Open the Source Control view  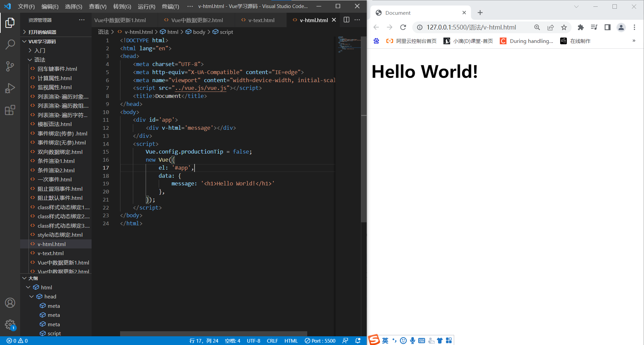point(10,66)
